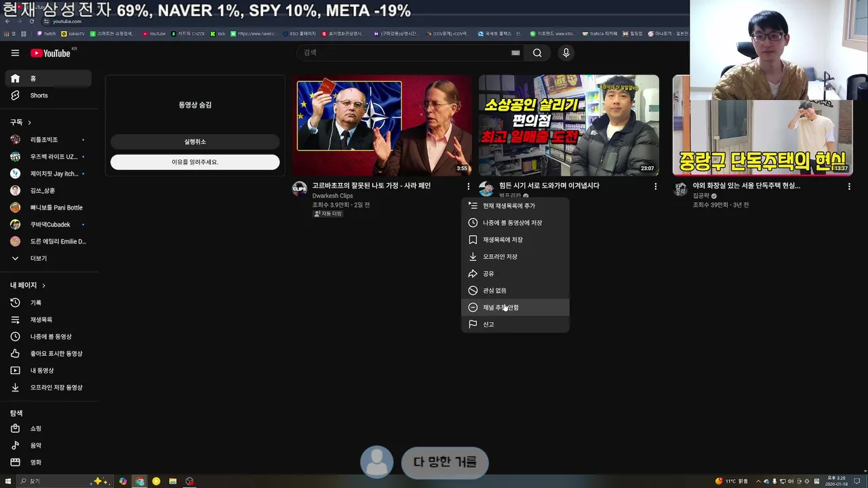Open more options for 야외 화장실 video
Image resolution: width=868 pixels, height=488 pixels.
click(849, 186)
